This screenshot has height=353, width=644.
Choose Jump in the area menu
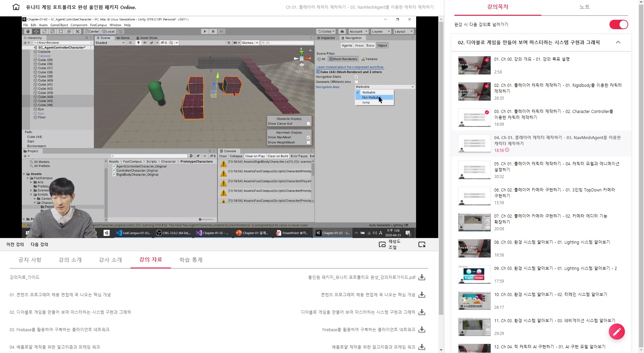pyautogui.click(x=374, y=103)
